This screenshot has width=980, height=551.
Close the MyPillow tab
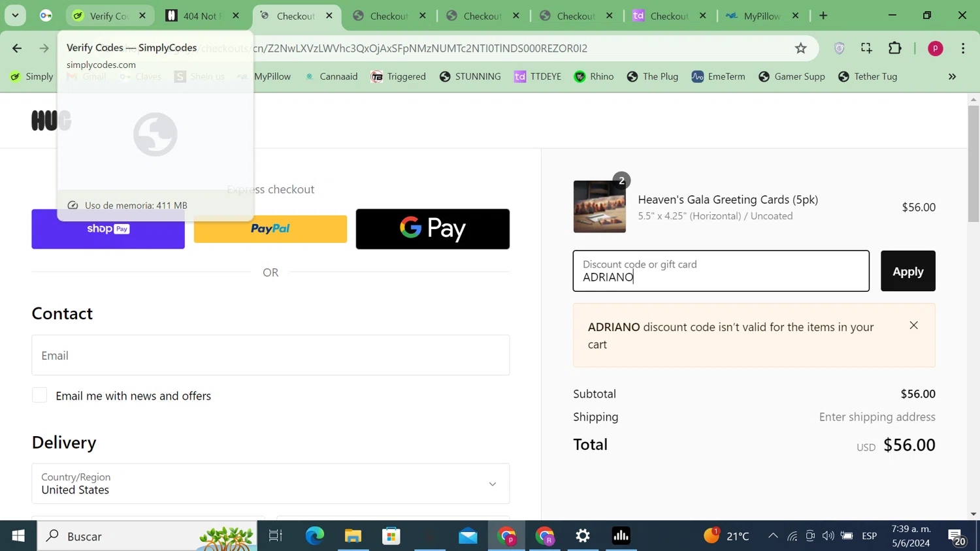pos(795,16)
